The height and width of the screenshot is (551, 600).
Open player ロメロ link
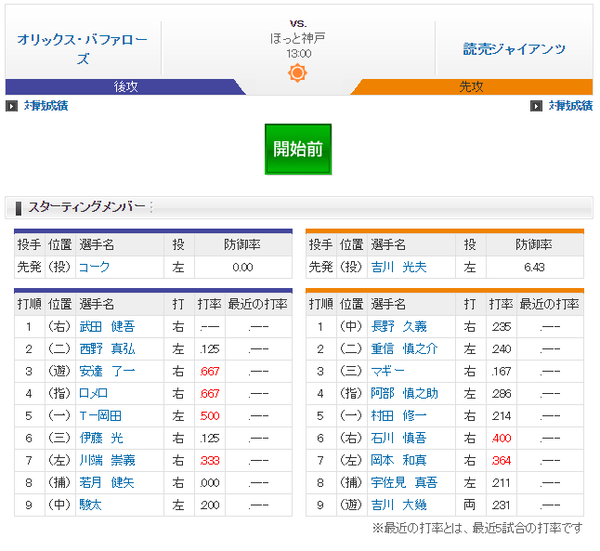(93, 393)
